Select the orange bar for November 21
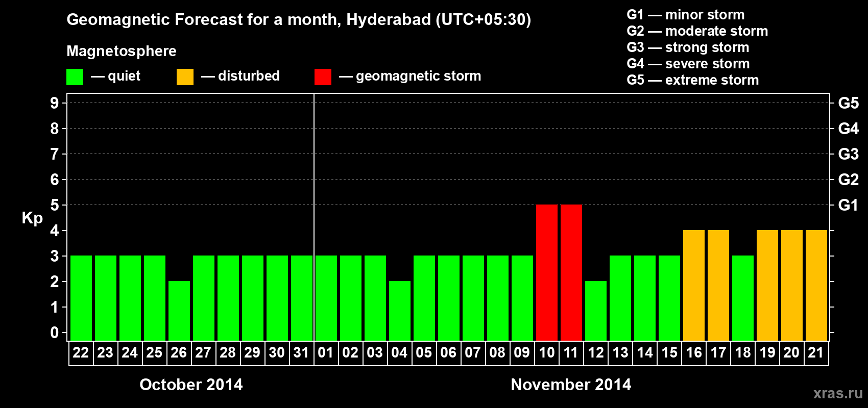 click(x=816, y=285)
